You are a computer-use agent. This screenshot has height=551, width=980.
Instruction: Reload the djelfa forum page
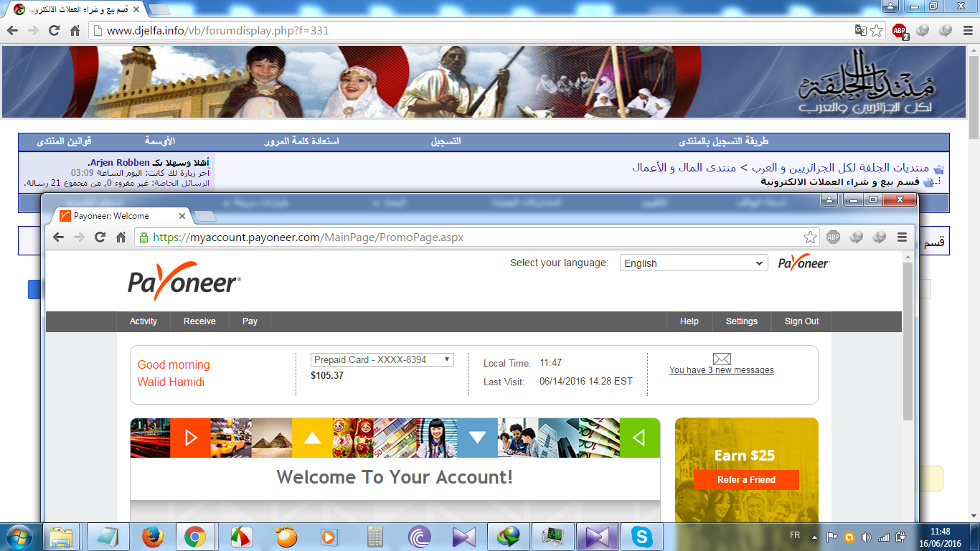tap(54, 31)
